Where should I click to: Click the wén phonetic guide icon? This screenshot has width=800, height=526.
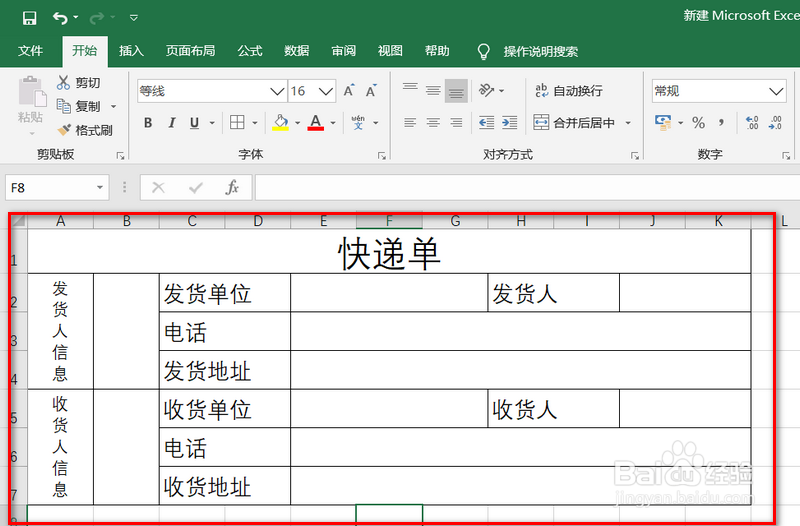click(x=358, y=122)
